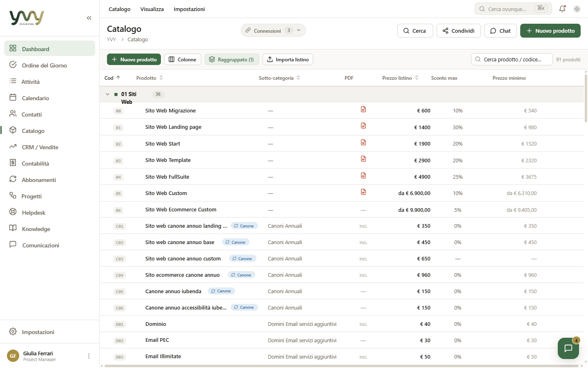Click the Email PEC product name
588x368 pixels.
[157, 340]
